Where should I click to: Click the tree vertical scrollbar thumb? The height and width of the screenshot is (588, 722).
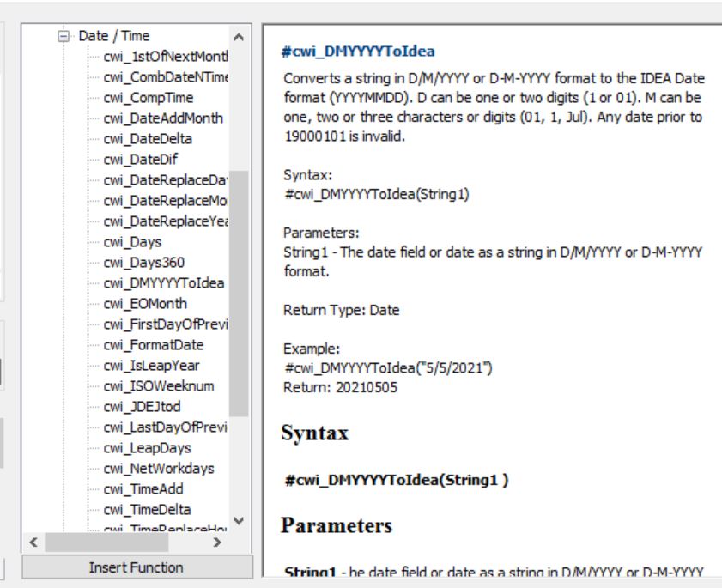[239, 294]
